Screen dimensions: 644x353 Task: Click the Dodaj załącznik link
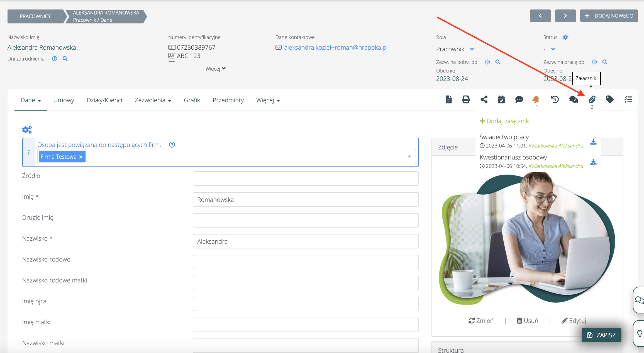click(504, 121)
